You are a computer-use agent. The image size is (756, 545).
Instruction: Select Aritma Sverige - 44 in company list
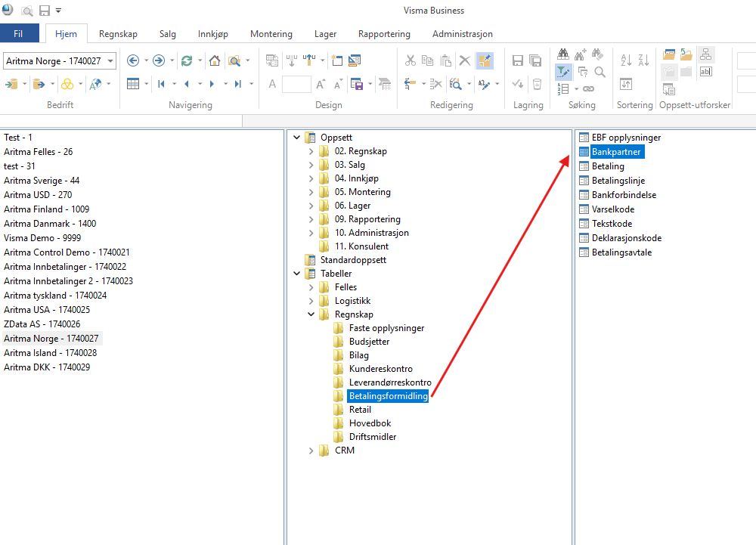[42, 181]
